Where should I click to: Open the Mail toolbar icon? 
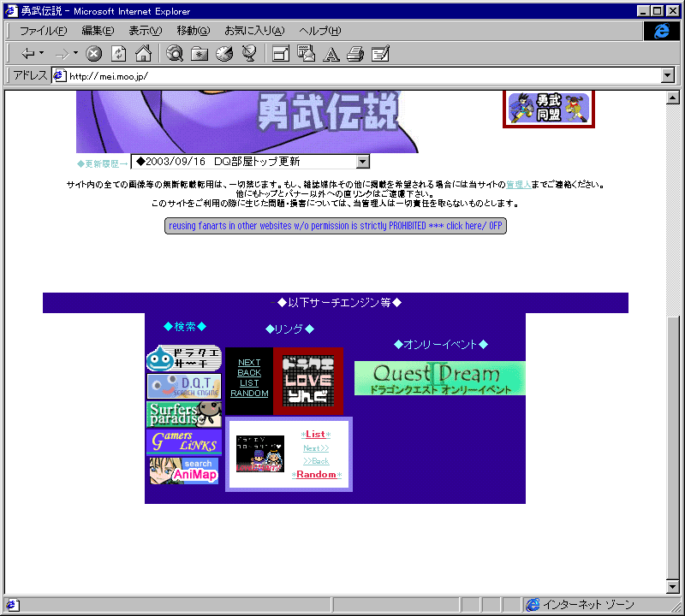[x=306, y=54]
